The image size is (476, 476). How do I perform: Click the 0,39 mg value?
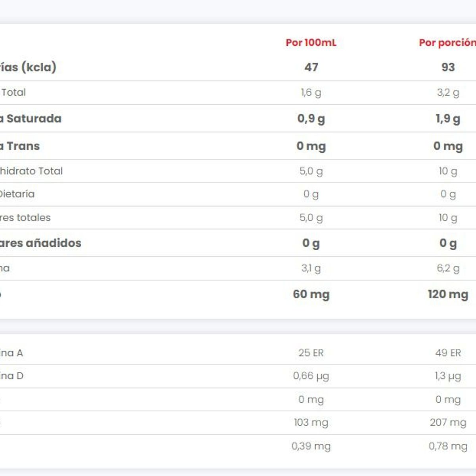(x=311, y=446)
